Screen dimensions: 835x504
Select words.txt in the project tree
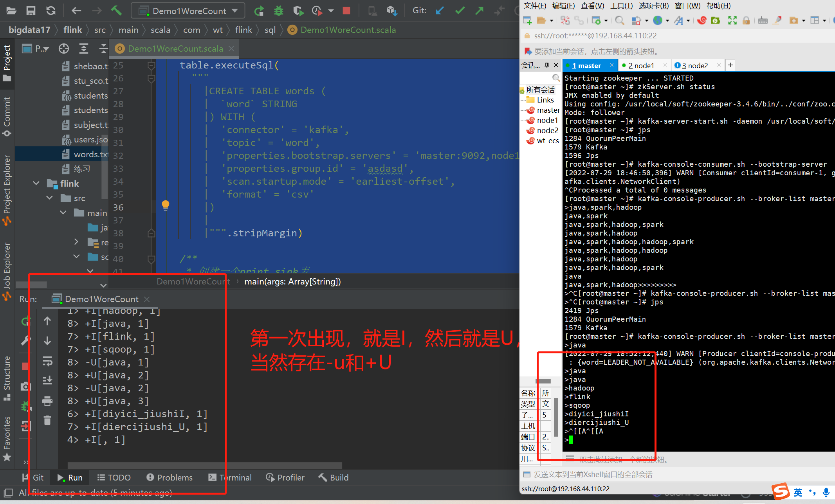tap(90, 154)
